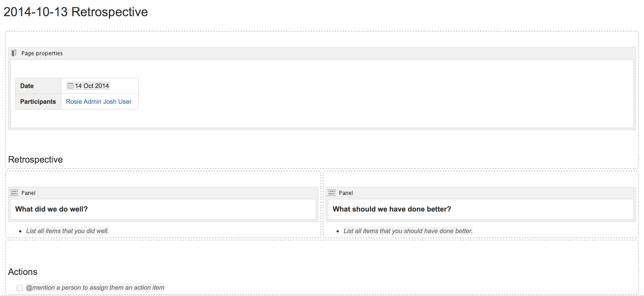Click the Retrospective section heading
644x296 pixels.
tap(35, 159)
